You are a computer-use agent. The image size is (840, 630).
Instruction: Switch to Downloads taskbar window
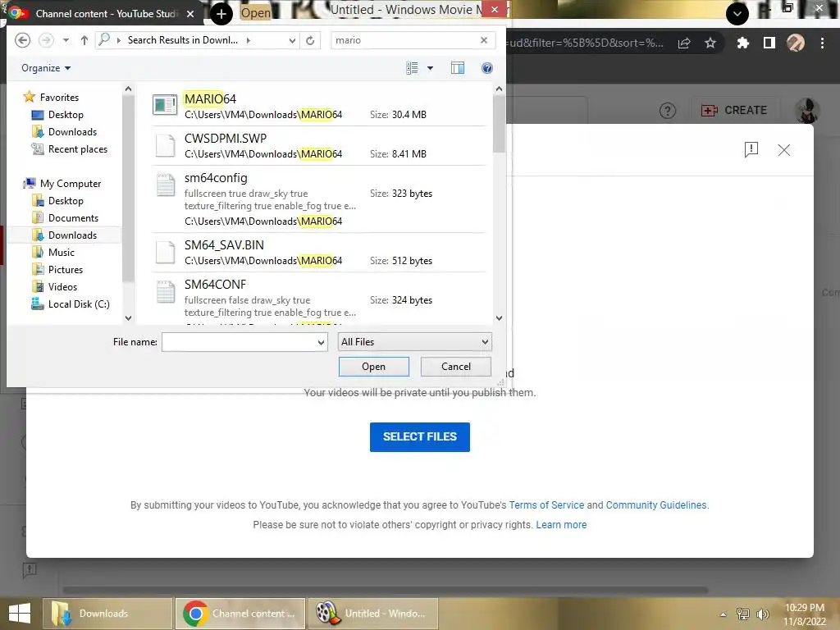[x=107, y=614]
